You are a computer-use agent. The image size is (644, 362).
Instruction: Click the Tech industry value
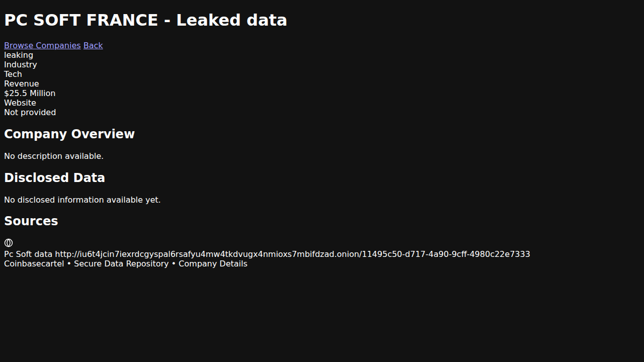[13, 74]
